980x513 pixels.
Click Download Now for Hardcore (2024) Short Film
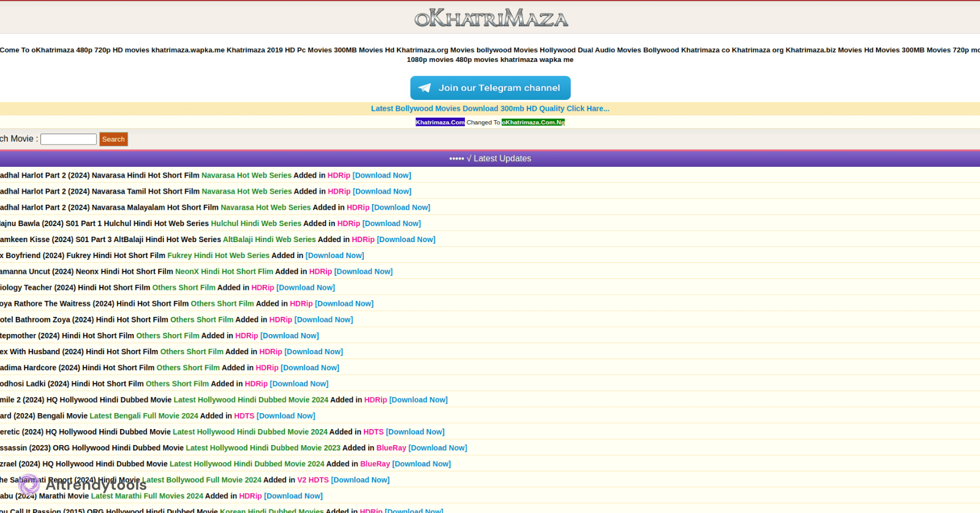310,368
